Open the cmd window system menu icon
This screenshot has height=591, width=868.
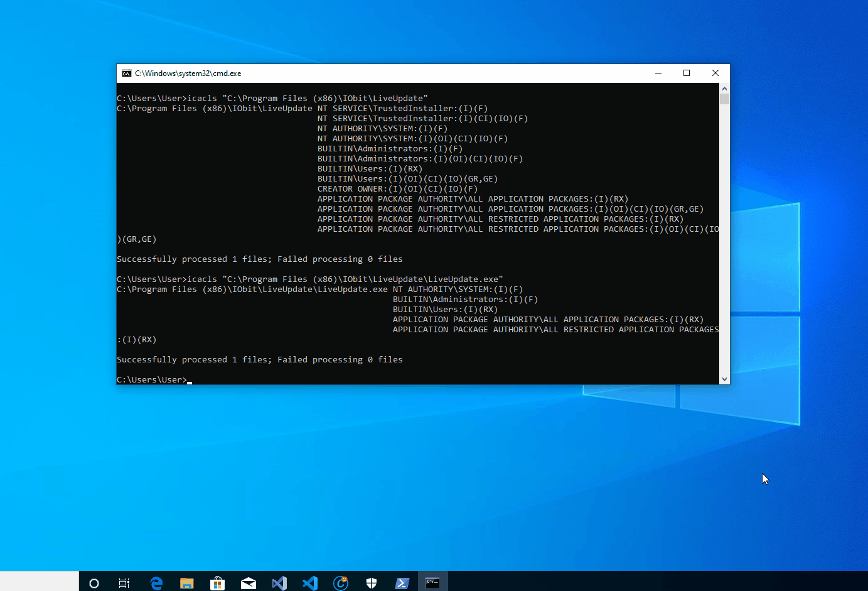click(127, 73)
